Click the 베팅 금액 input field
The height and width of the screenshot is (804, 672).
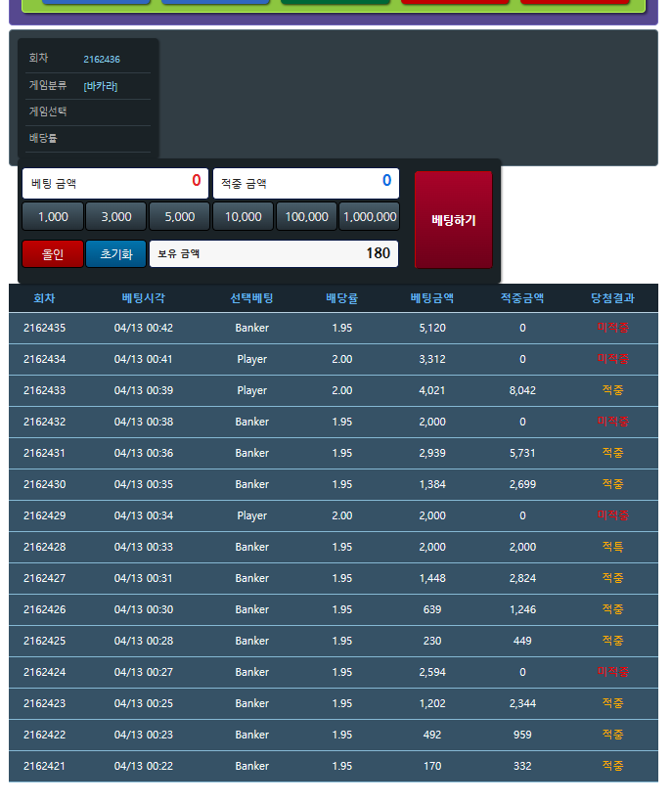[x=114, y=182]
